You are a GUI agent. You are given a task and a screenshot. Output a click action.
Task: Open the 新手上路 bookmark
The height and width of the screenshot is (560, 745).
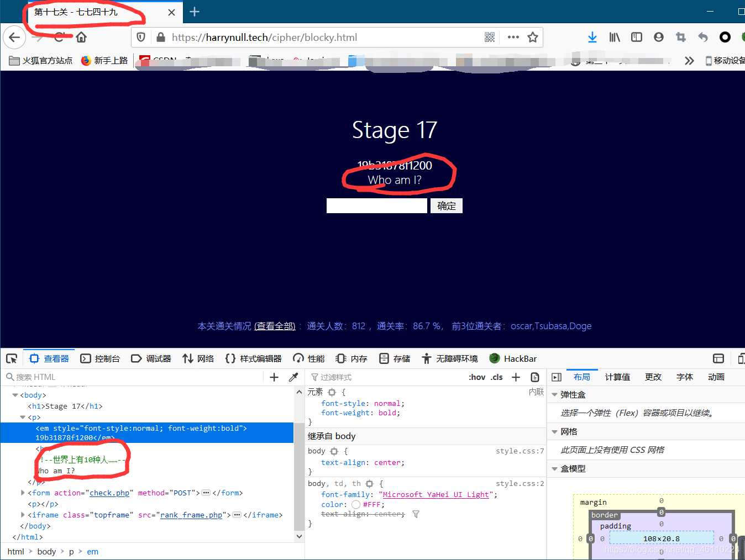pyautogui.click(x=104, y=60)
